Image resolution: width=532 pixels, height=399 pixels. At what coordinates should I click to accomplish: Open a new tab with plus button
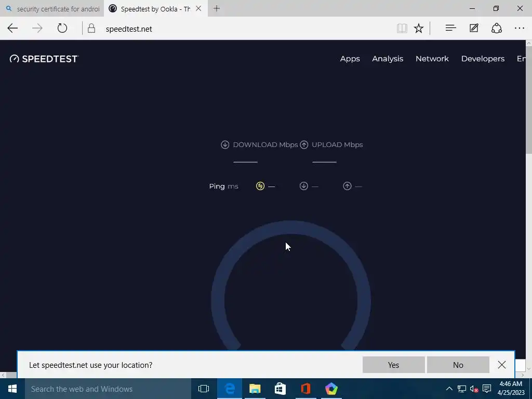pos(217,8)
